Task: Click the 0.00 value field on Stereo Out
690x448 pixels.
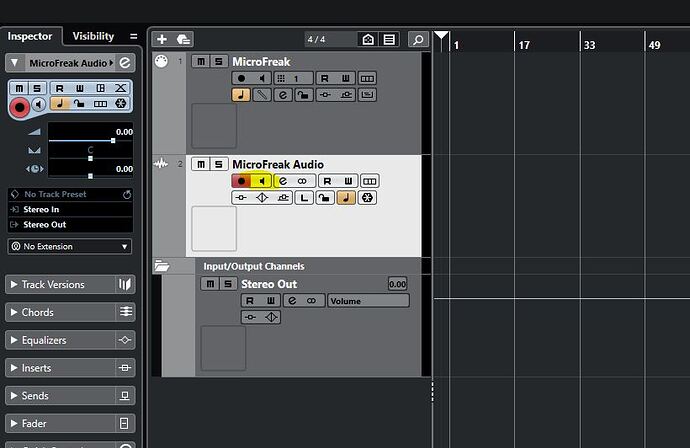Action: (x=397, y=284)
